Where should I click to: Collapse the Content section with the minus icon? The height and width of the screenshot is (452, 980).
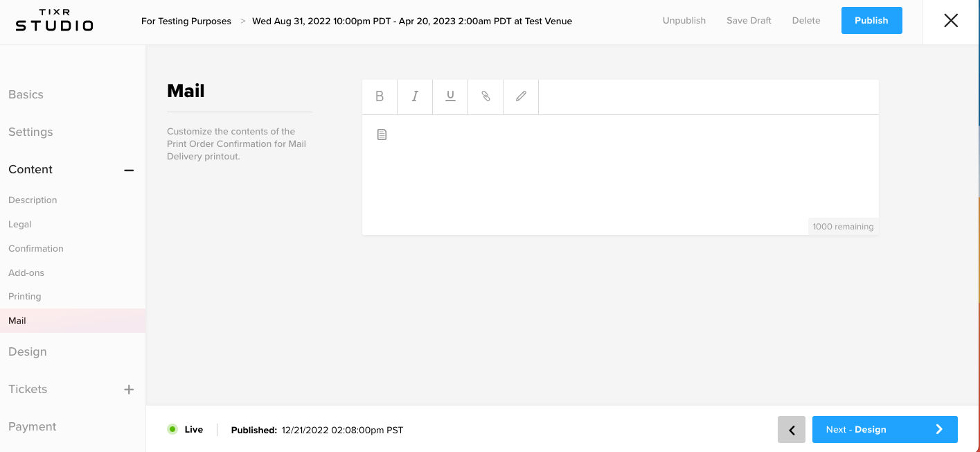(x=129, y=170)
